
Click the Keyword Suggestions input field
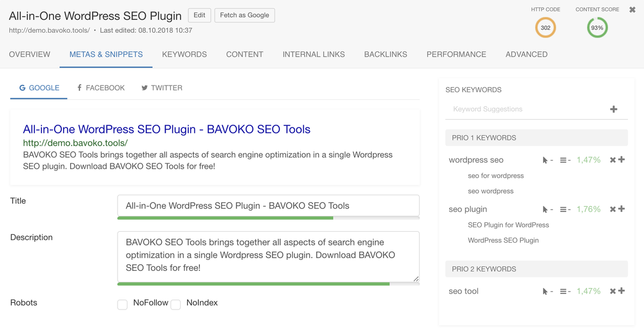528,109
